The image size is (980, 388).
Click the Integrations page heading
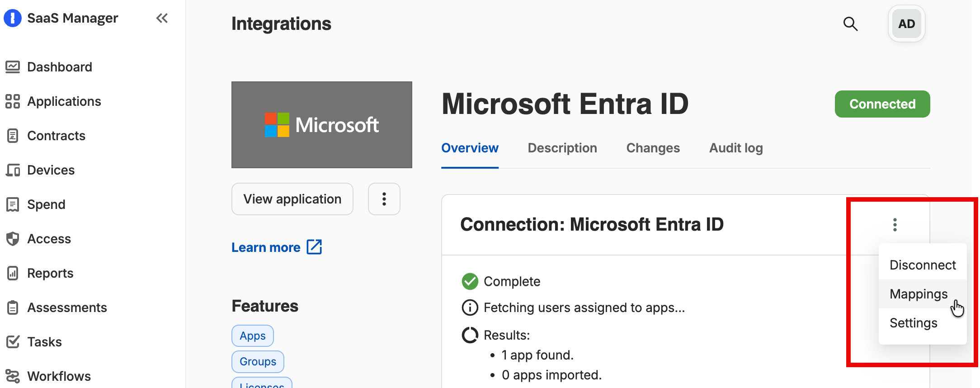(281, 24)
